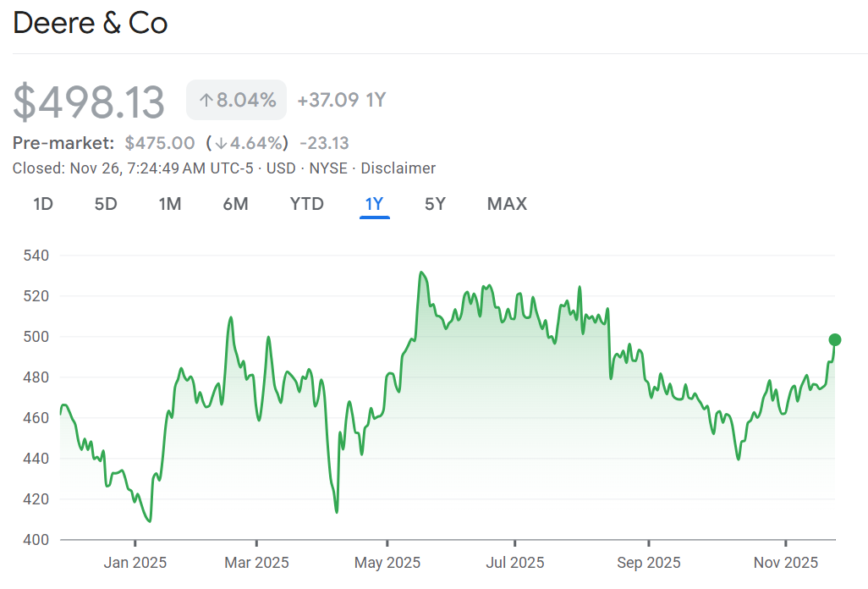This screenshot has height=589, width=868.
Task: Click the Deere & Co heading
Action: [x=91, y=24]
